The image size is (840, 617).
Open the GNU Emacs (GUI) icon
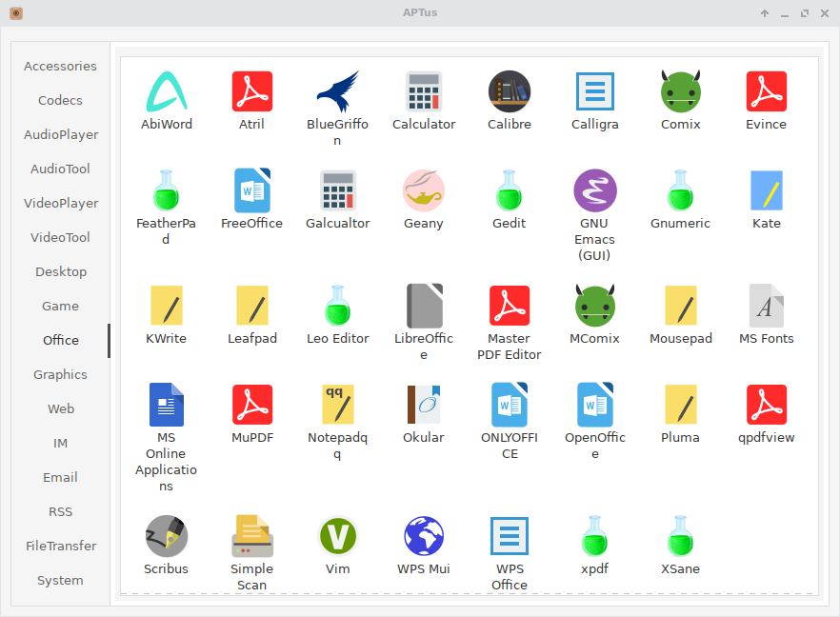pos(594,190)
